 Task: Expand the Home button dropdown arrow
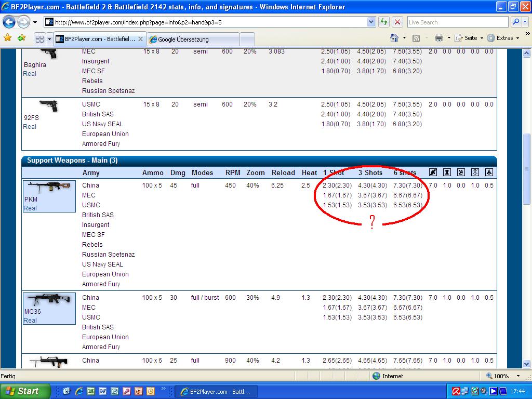click(404, 38)
